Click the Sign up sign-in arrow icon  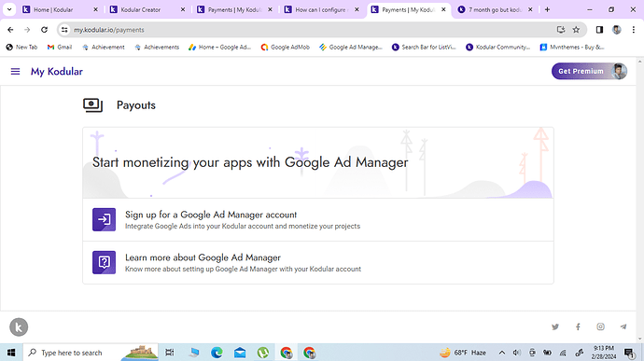pyautogui.click(x=104, y=219)
